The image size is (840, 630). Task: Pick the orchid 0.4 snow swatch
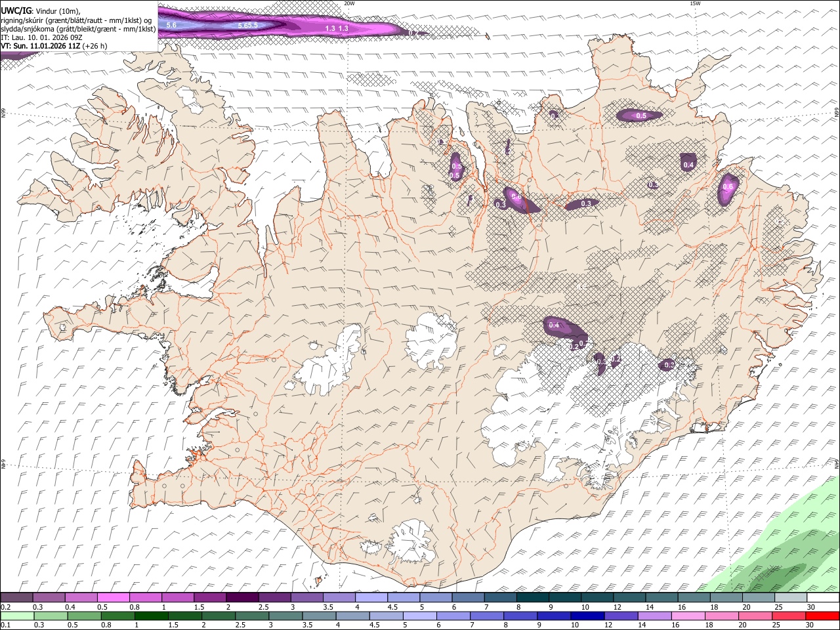(x=81, y=598)
